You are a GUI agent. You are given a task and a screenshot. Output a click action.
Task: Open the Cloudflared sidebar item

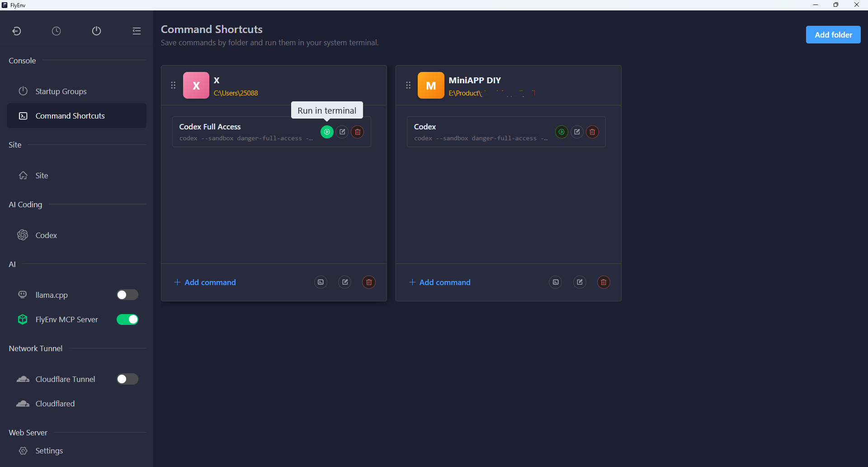76,404
